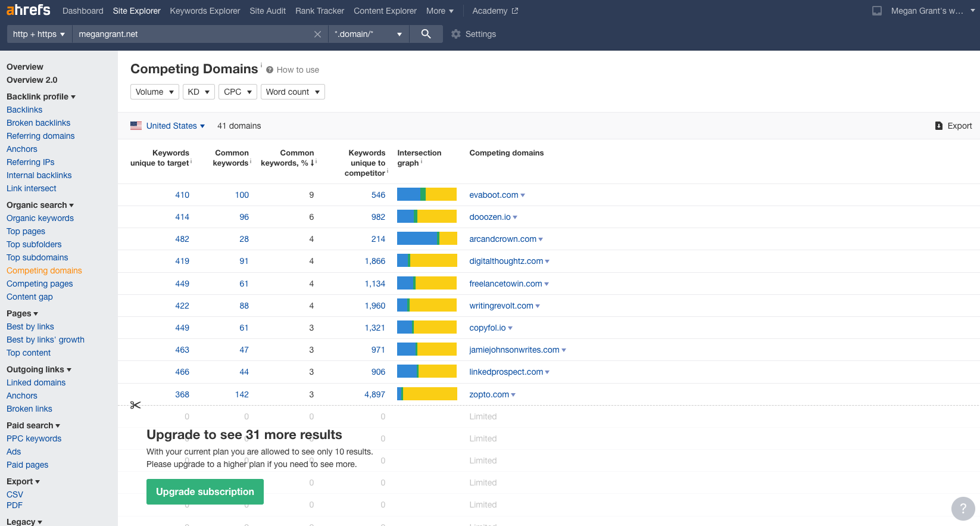
Task: Click 142 common keywords for zopto.com
Action: tap(242, 394)
